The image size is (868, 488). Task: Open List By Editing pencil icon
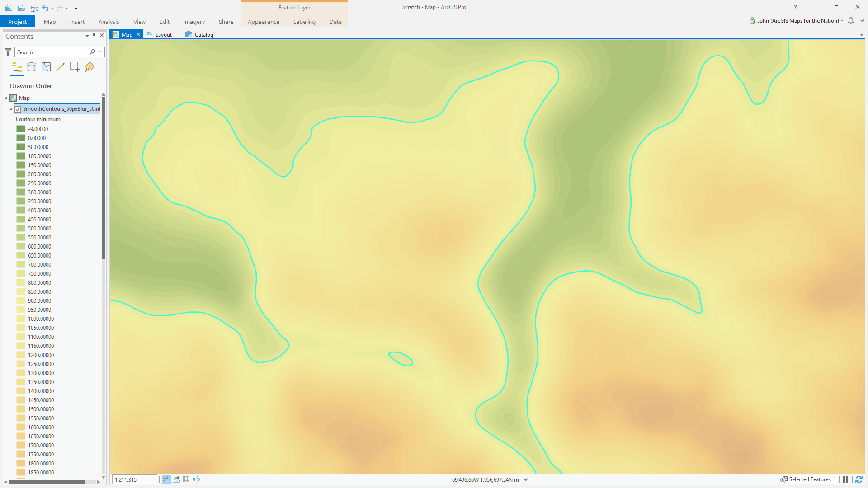click(61, 67)
